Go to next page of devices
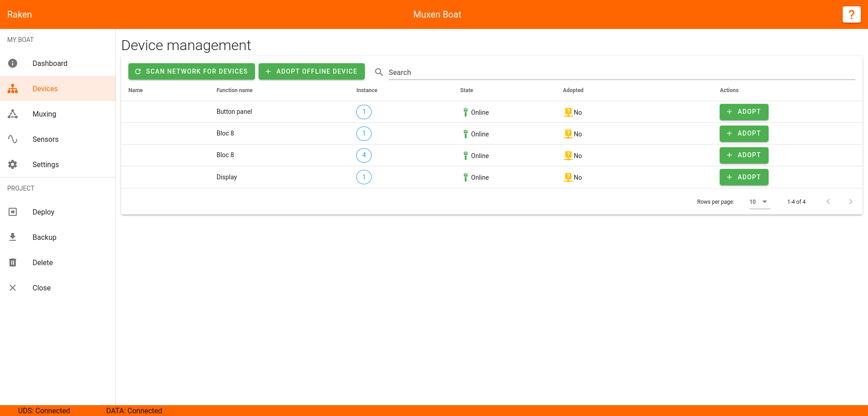The width and height of the screenshot is (868, 416). point(851,201)
